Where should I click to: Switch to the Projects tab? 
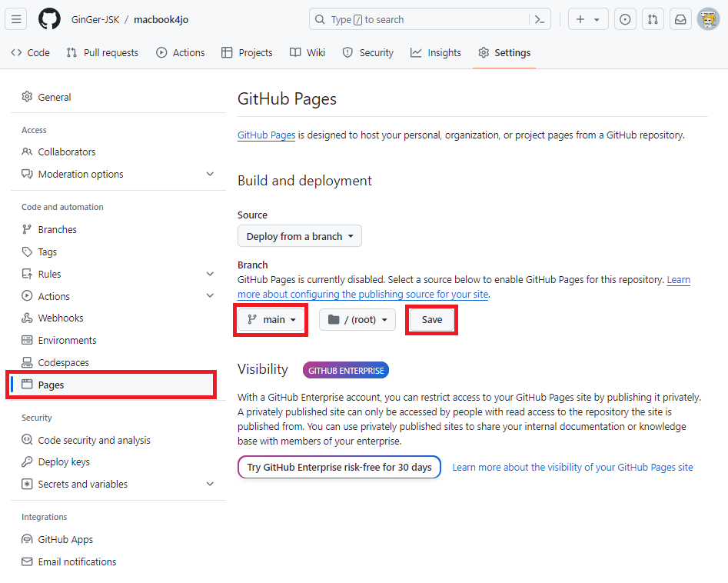point(247,52)
